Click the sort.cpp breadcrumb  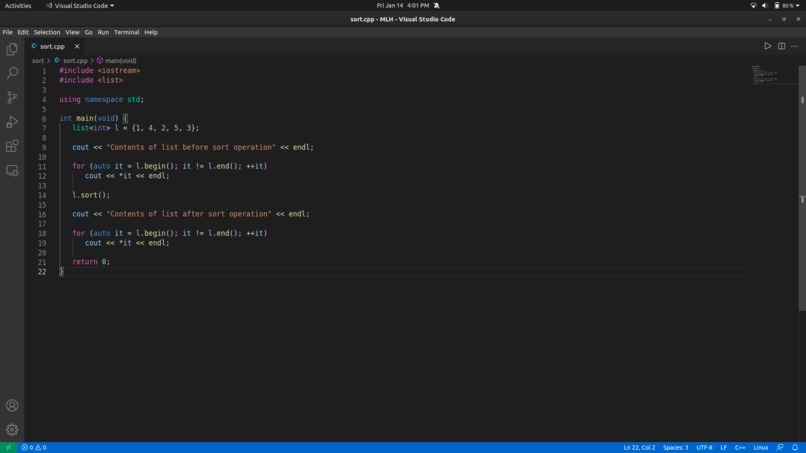(x=75, y=61)
